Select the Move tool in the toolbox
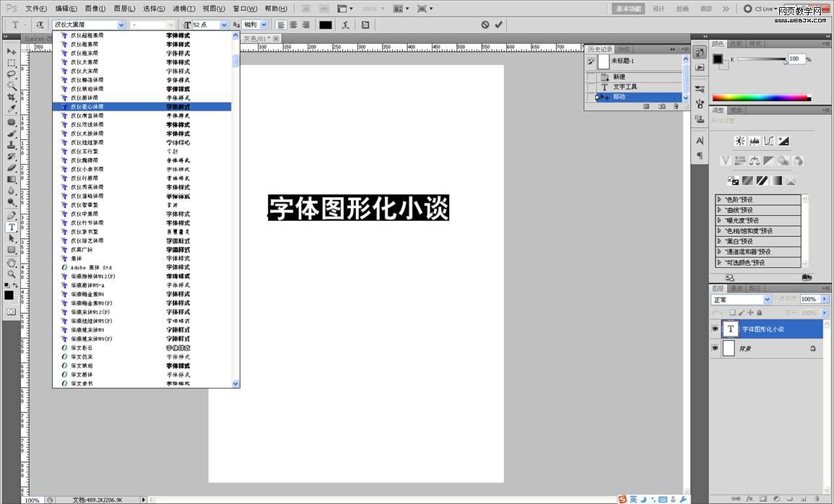This screenshot has height=504, width=834. tap(12, 52)
